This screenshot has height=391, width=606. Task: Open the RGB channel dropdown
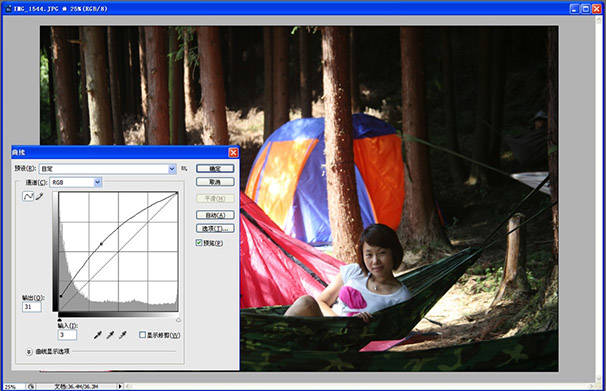pyautogui.click(x=76, y=182)
